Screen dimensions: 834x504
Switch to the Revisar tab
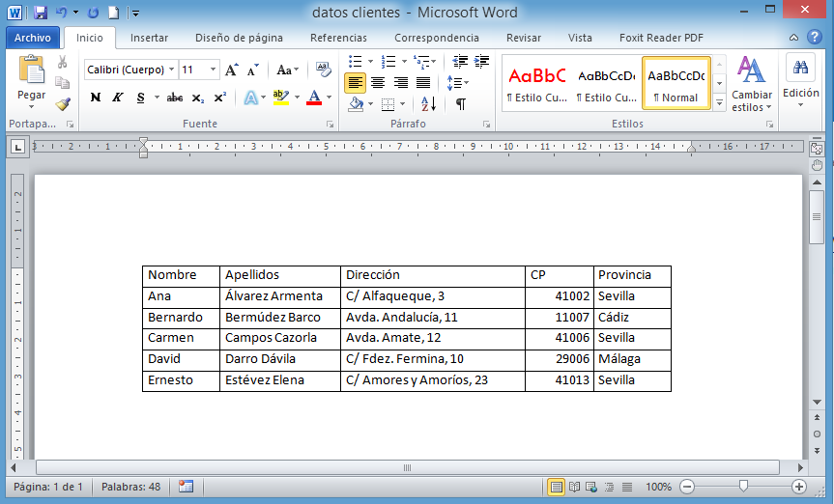click(524, 38)
